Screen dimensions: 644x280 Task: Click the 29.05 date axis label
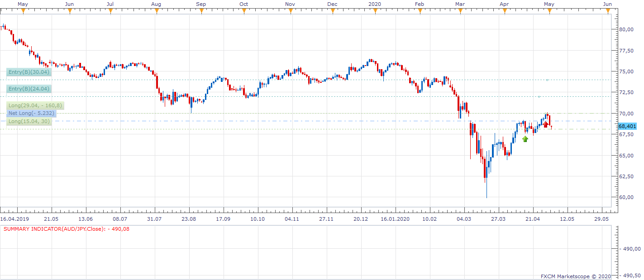click(x=601, y=219)
